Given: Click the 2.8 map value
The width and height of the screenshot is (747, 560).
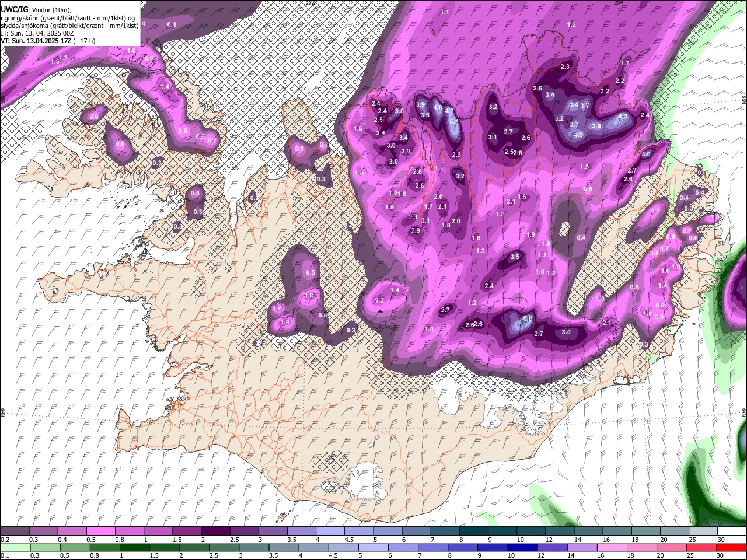Looking at the screenshot, I should pyautogui.click(x=417, y=171).
